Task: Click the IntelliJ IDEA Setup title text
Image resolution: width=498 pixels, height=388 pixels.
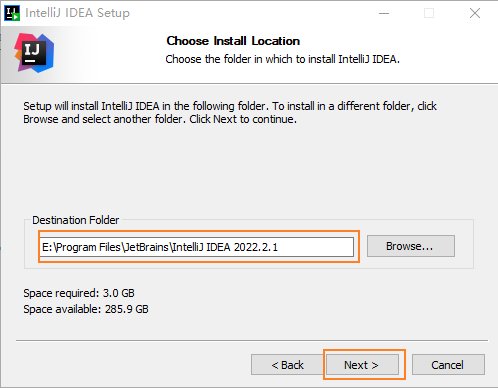Action: click(x=77, y=13)
